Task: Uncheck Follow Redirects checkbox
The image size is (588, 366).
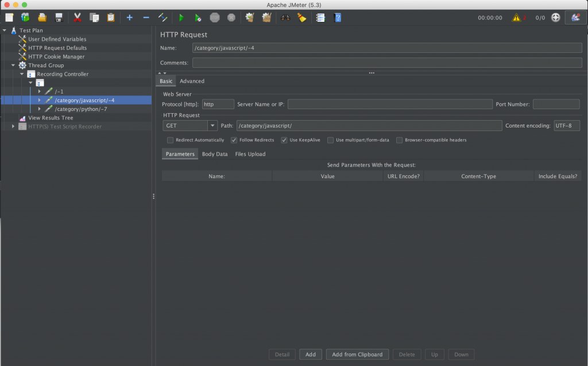Action: point(234,140)
